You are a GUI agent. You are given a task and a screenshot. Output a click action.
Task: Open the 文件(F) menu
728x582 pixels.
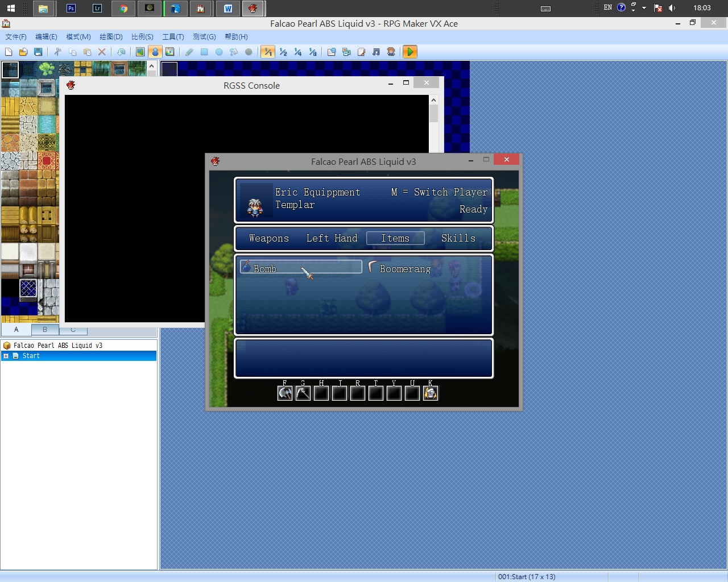(x=16, y=36)
